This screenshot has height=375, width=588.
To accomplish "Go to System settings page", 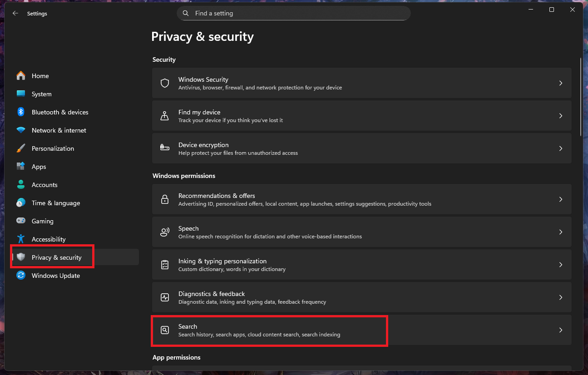I will (x=41, y=94).
